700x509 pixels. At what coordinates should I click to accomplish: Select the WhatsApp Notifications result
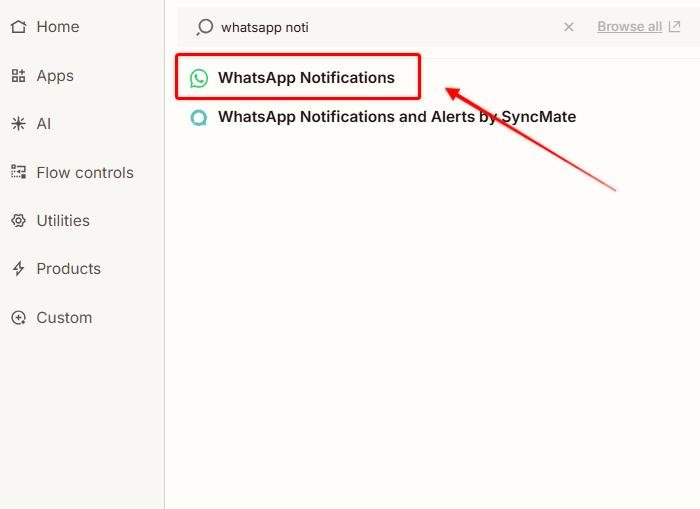tap(306, 78)
